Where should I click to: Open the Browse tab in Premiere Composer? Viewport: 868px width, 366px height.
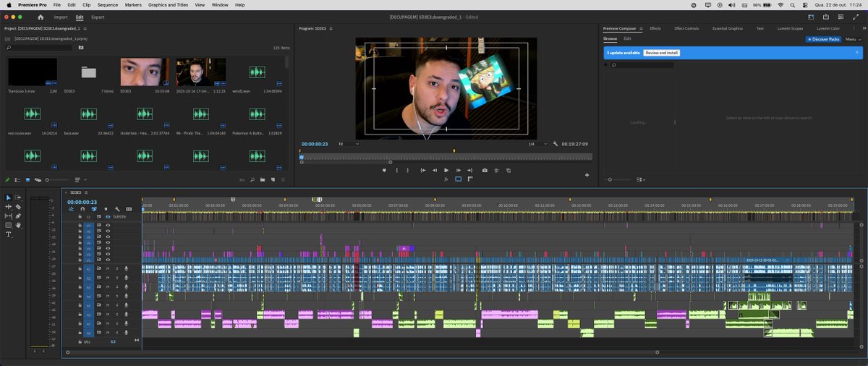[x=610, y=38]
